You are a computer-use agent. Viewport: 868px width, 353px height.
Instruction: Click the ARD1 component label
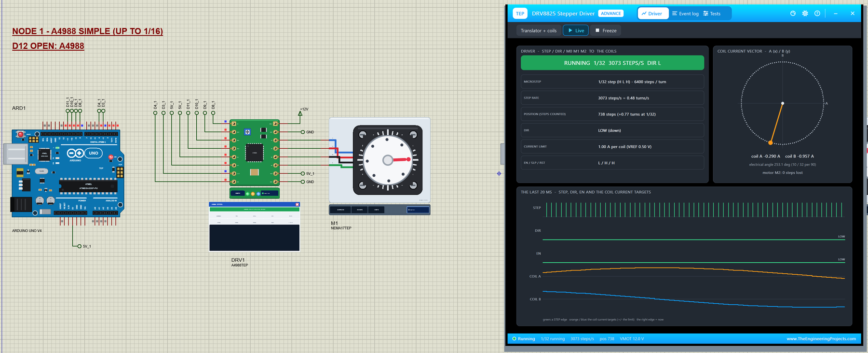[x=19, y=108]
